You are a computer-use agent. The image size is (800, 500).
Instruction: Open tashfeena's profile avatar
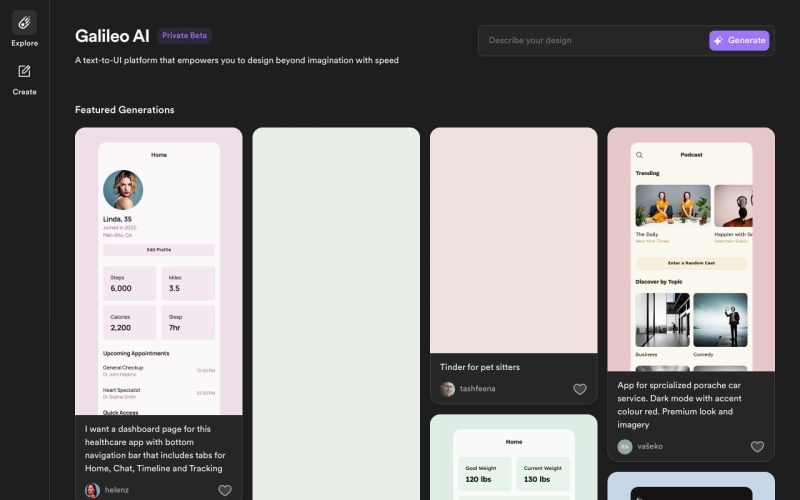(x=447, y=389)
